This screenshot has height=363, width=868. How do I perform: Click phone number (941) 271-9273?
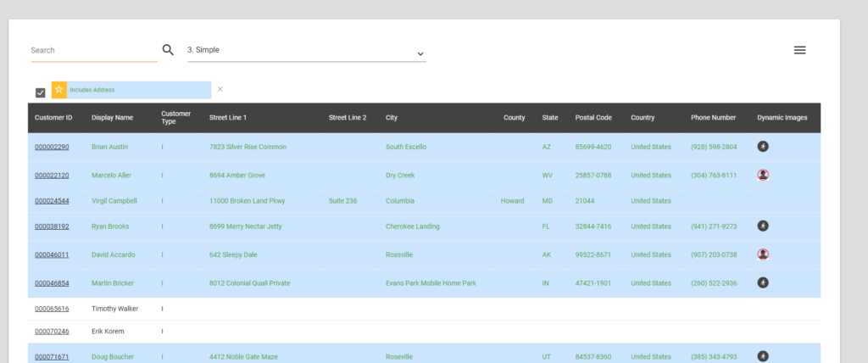point(714,226)
